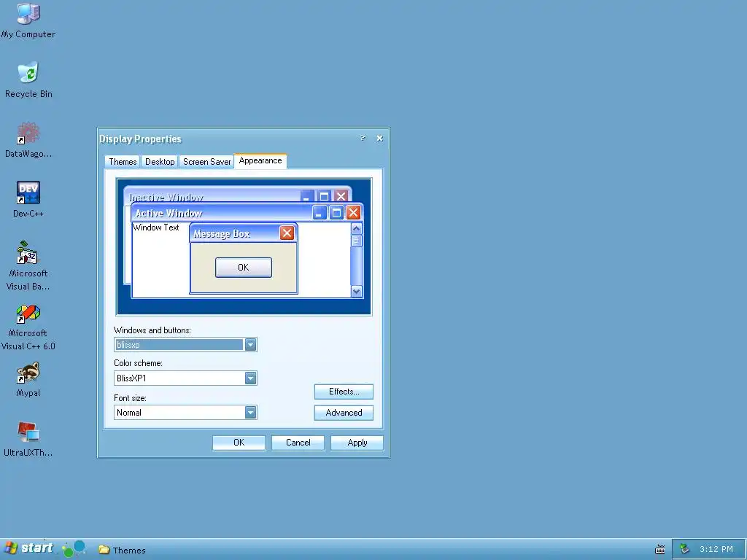Select the Mypal browser shortcut icon
This screenshot has height=560, width=747.
coord(28,379)
